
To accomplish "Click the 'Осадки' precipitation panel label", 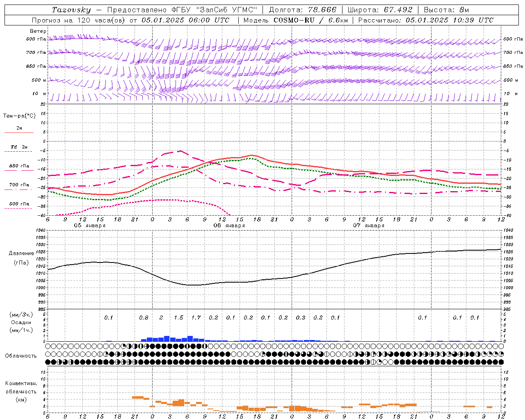I will [21, 323].
